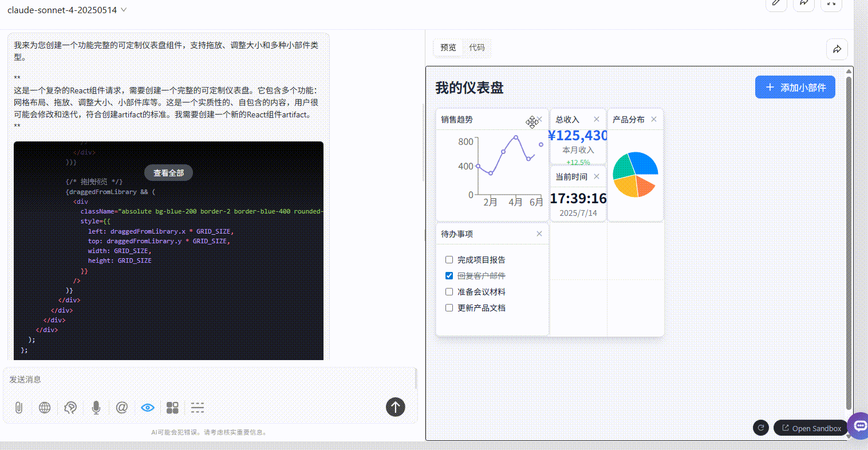Viewport: 868px width, 450px height.
Task: Click the +12.5% growth text
Action: pyautogui.click(x=578, y=163)
